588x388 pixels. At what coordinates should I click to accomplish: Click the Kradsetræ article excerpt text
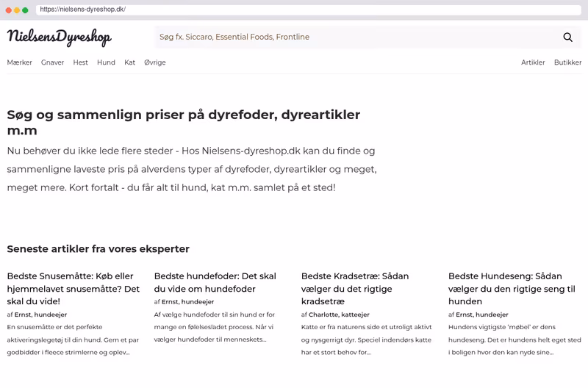(366, 339)
